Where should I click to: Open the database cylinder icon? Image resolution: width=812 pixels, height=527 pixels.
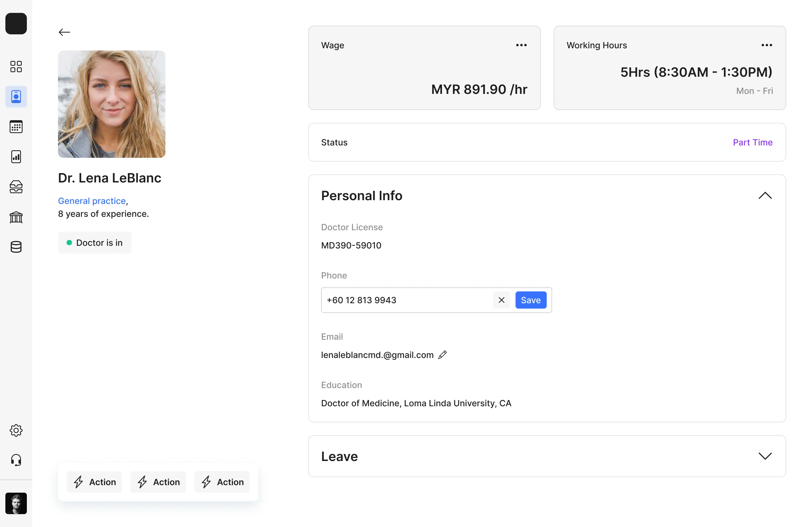pyautogui.click(x=16, y=247)
